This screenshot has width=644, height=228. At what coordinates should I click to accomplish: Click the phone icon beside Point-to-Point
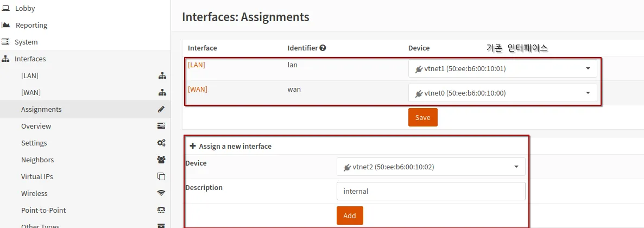161,210
